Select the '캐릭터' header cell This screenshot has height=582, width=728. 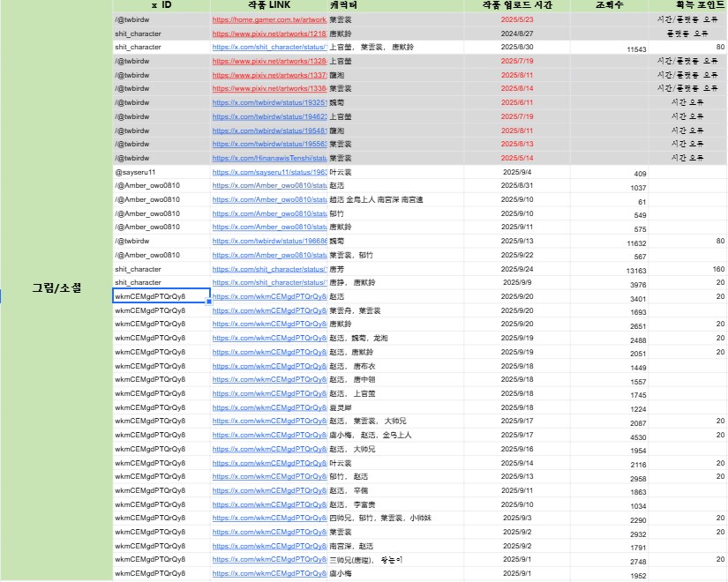[395, 5]
